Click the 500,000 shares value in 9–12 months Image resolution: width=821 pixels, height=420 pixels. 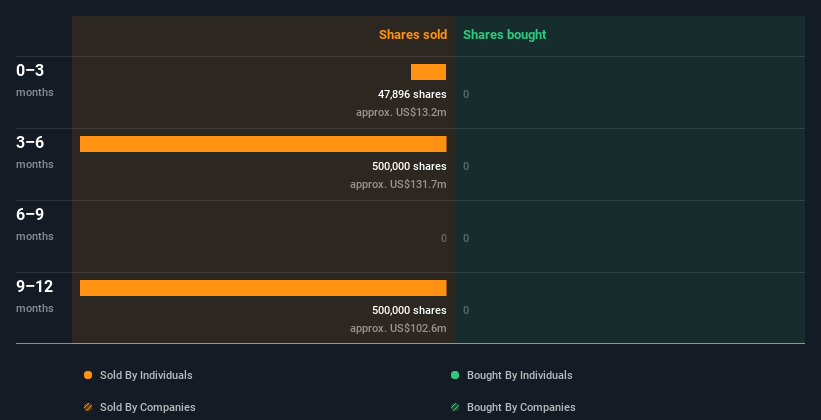pyautogui.click(x=409, y=311)
